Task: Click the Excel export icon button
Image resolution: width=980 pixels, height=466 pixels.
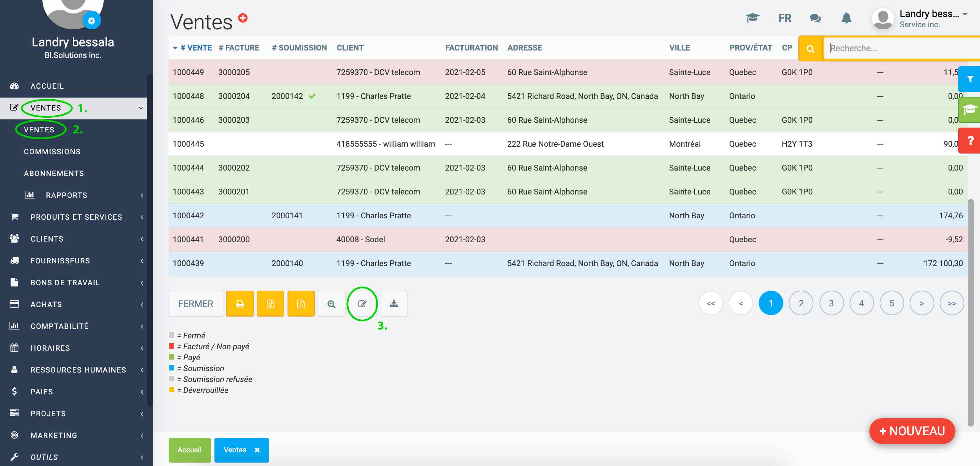Action: coord(270,304)
